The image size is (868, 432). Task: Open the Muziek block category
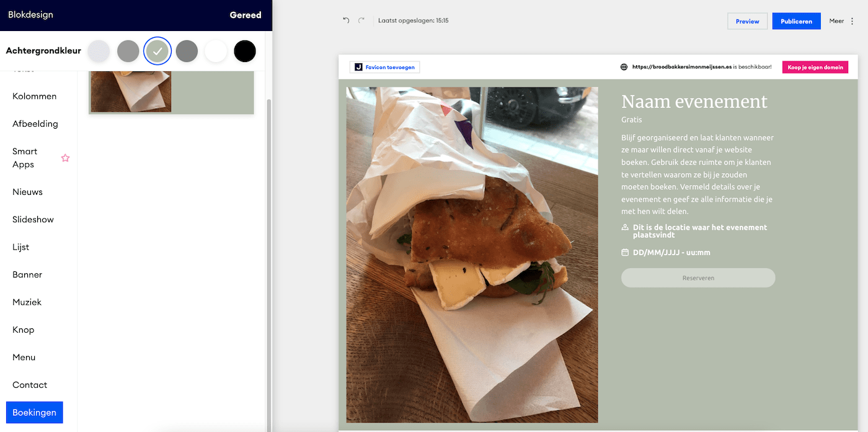[27, 302]
